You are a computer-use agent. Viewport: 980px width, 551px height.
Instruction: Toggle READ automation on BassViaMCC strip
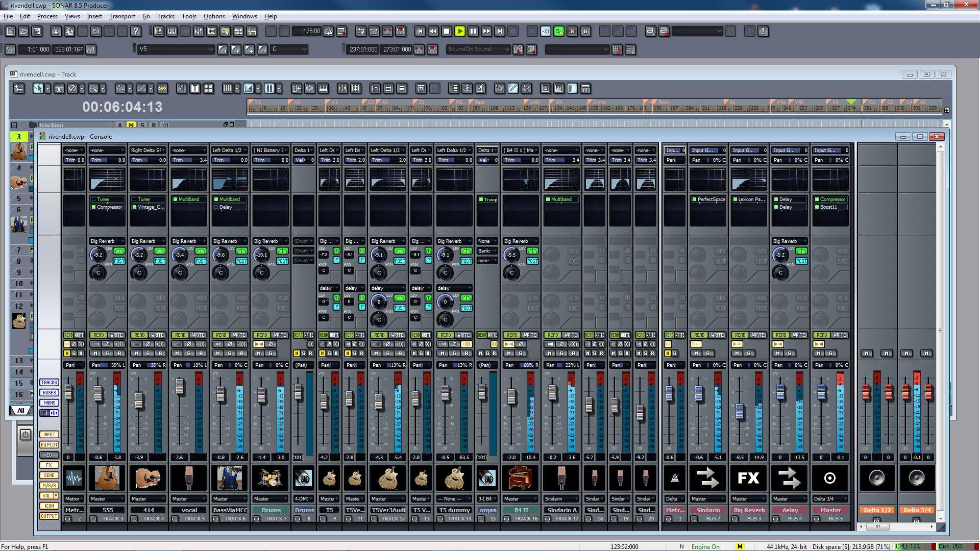[x=221, y=335]
